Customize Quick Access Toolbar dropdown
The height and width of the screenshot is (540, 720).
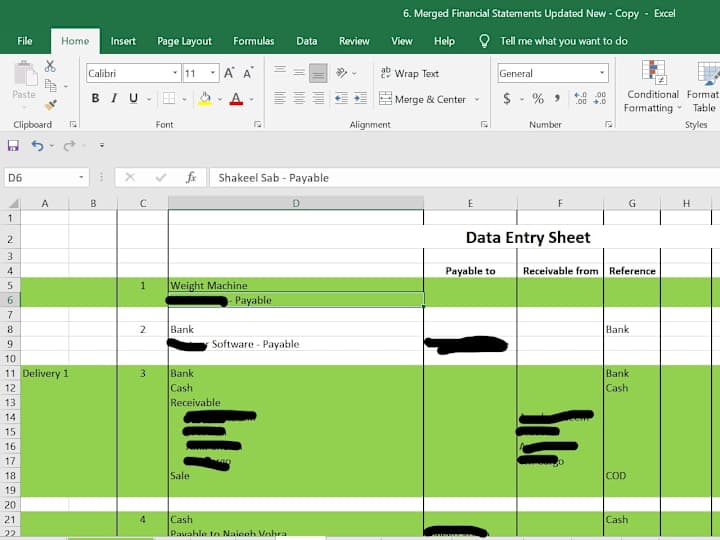coord(102,146)
